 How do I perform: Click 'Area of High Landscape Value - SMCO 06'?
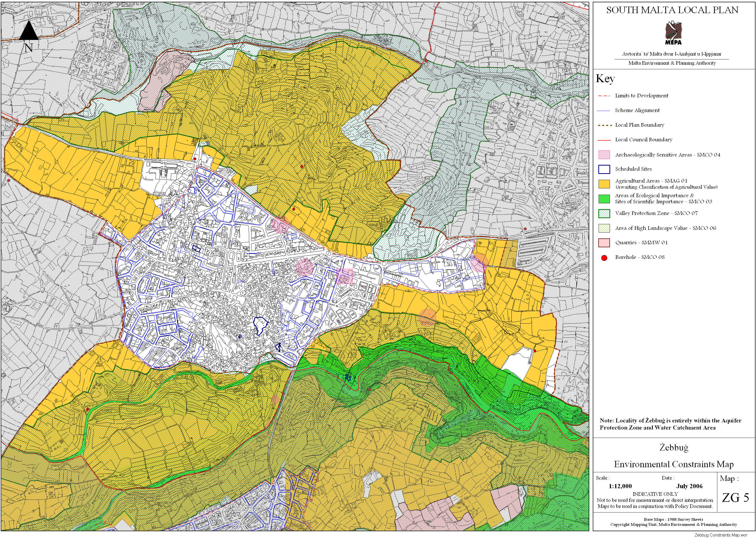pos(665,228)
